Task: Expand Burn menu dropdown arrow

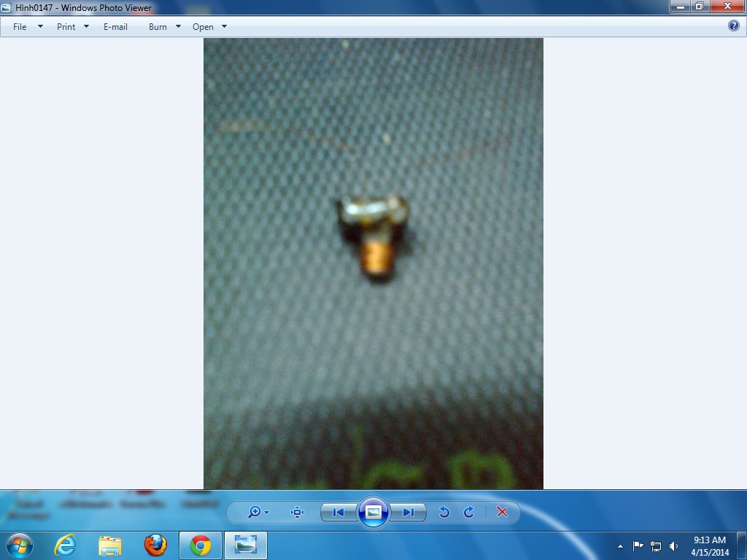Action: pyautogui.click(x=178, y=26)
